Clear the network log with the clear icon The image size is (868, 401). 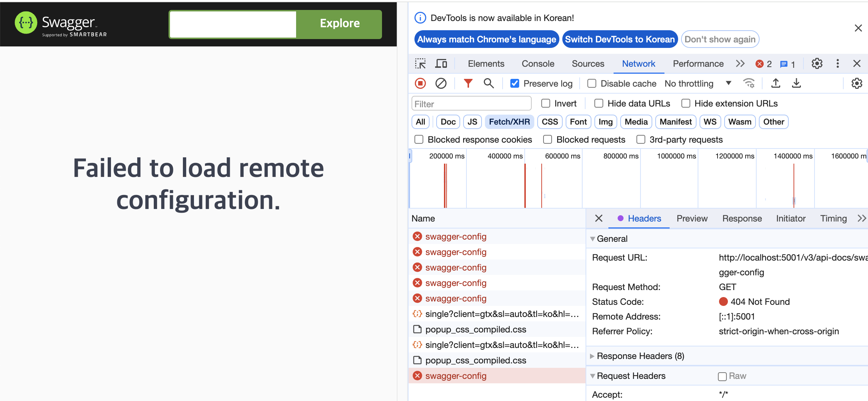click(x=441, y=83)
